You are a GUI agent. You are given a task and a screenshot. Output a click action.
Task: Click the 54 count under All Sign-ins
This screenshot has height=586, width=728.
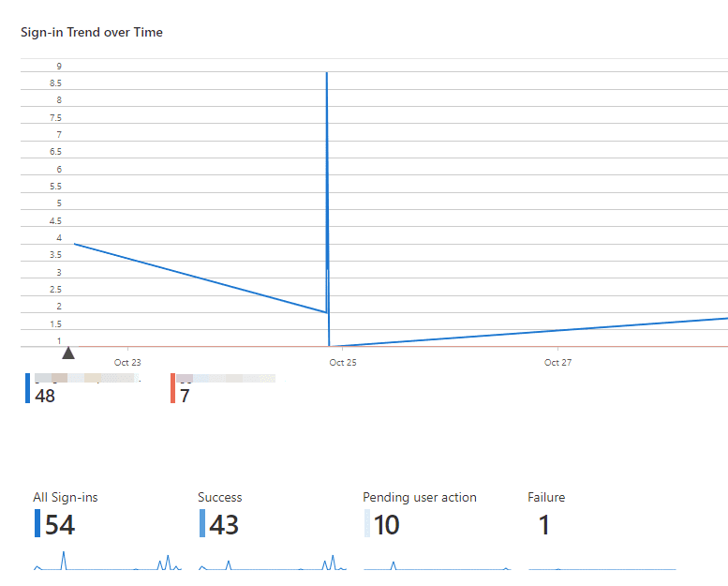[60, 525]
